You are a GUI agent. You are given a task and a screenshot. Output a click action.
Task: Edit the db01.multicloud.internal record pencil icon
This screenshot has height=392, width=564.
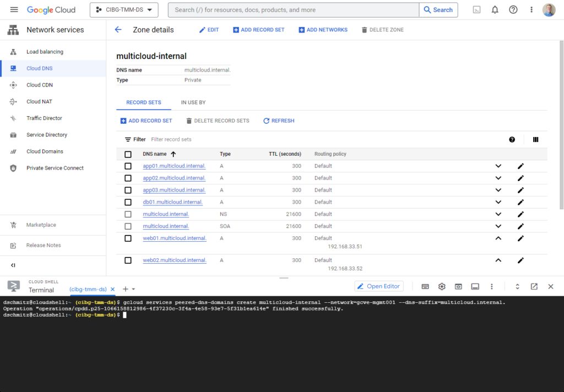click(520, 202)
